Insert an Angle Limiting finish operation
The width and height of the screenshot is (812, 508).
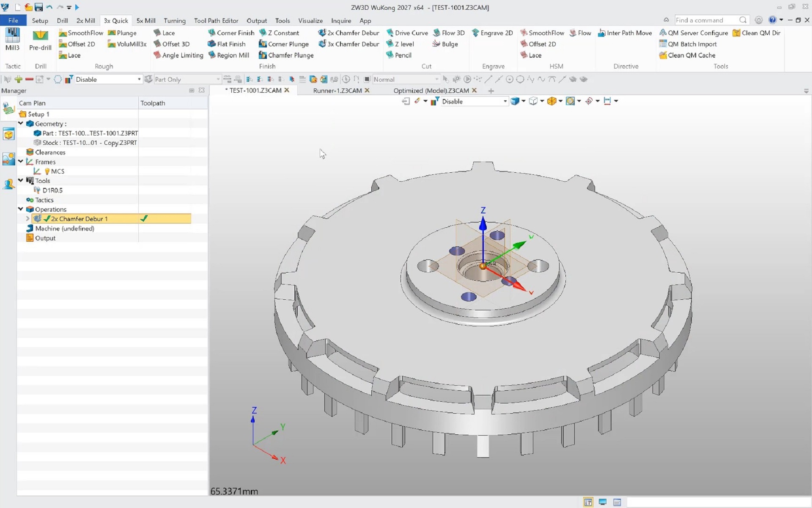[178, 55]
